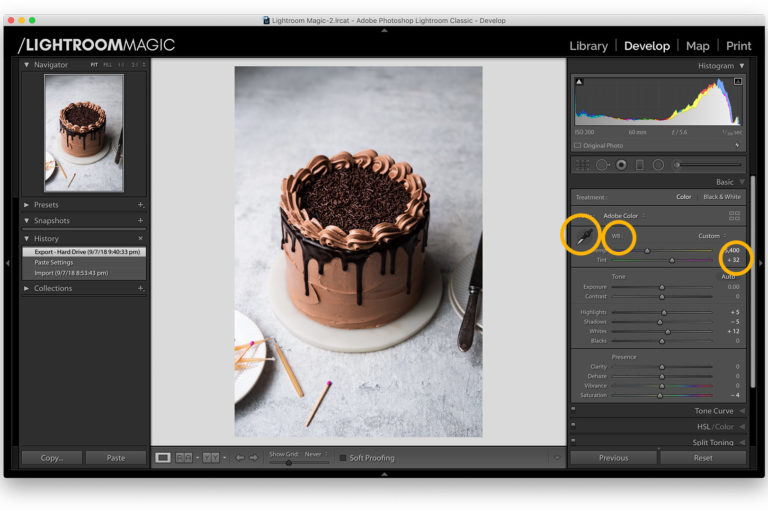This screenshot has width=768, height=511.
Task: Switch to Loupe view icon in toolbar
Action: click(x=163, y=458)
